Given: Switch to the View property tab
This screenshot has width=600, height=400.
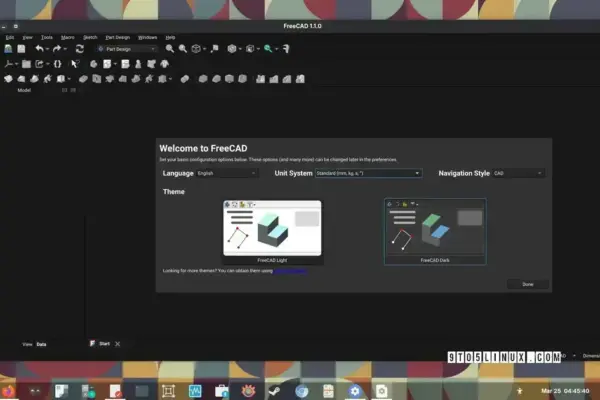Looking at the screenshot, I should click(27, 344).
